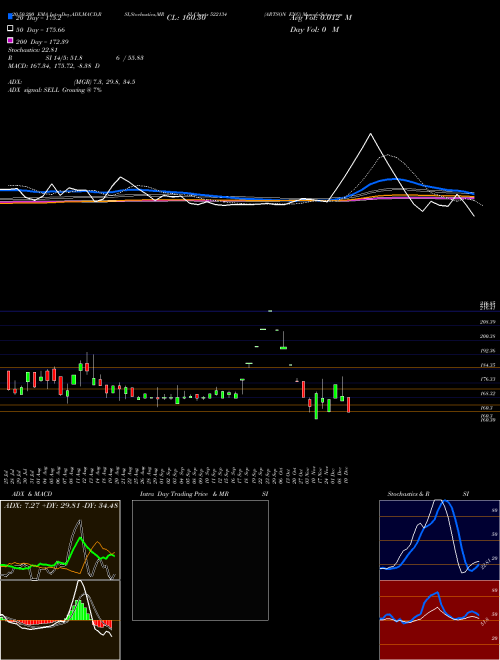Click the 168.32 price axis label
The height and width of the screenshot is (660, 500).
click(x=488, y=394)
